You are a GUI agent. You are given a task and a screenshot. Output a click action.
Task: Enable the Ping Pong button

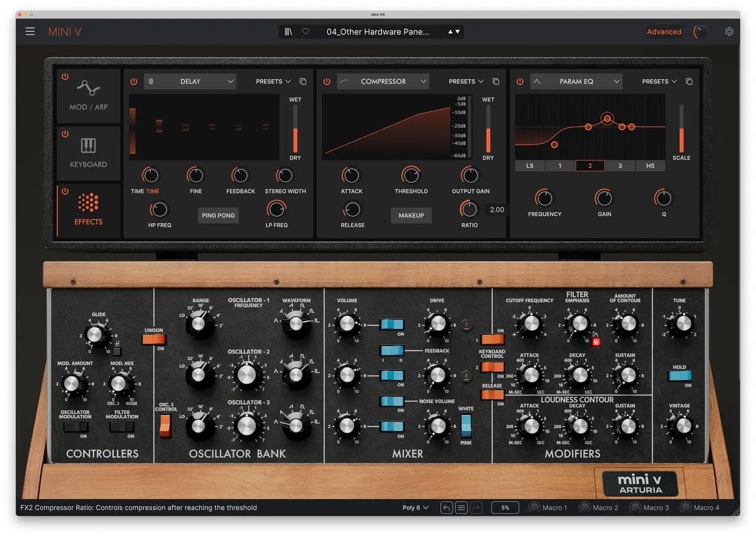tap(218, 216)
